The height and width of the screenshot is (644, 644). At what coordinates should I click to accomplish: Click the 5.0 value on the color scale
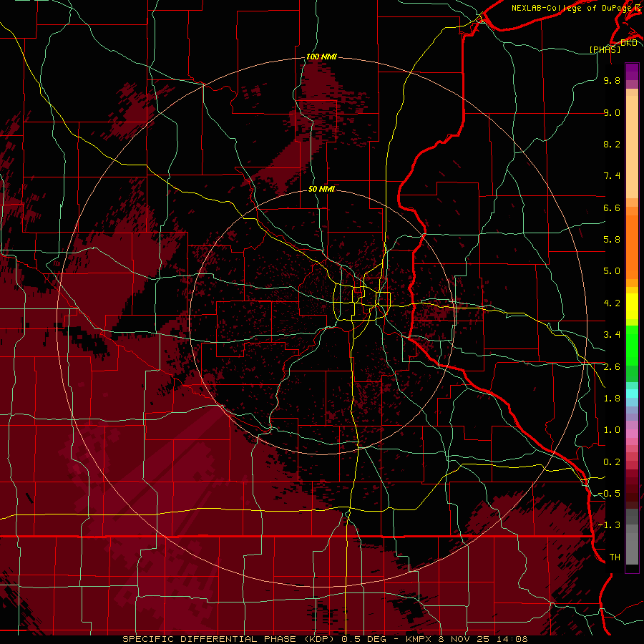point(612,271)
